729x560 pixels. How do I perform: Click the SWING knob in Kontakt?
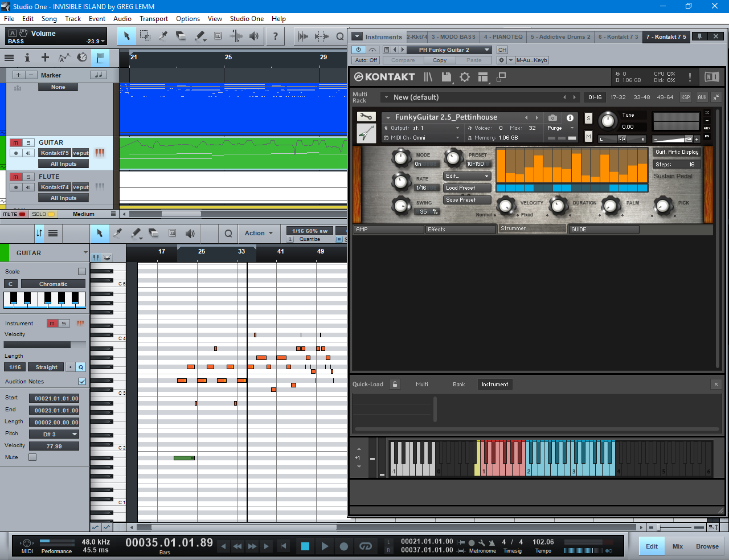pos(402,205)
